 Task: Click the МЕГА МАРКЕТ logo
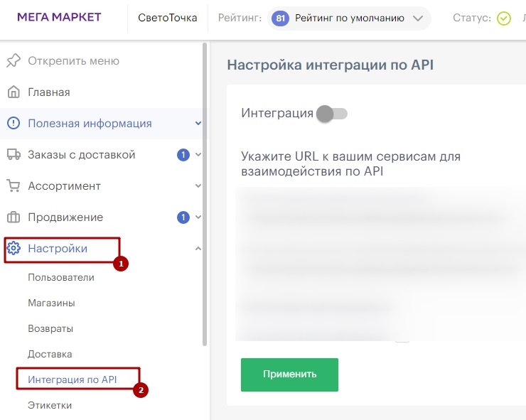point(59,17)
